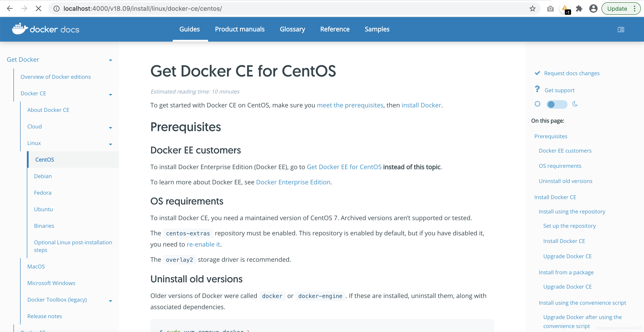Open the Chrome three-dot menu
644x332 pixels.
tap(635, 9)
